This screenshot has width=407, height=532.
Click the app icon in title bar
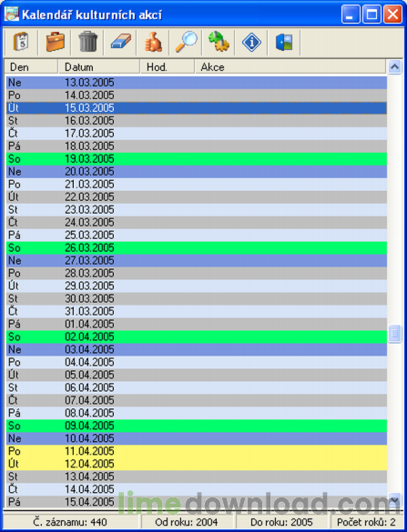pyautogui.click(x=12, y=15)
